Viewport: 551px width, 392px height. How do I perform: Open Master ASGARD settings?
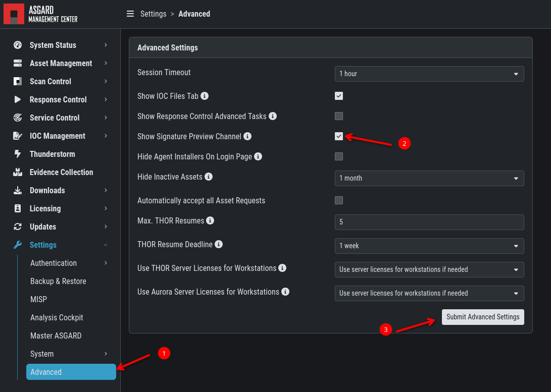pyautogui.click(x=56, y=335)
